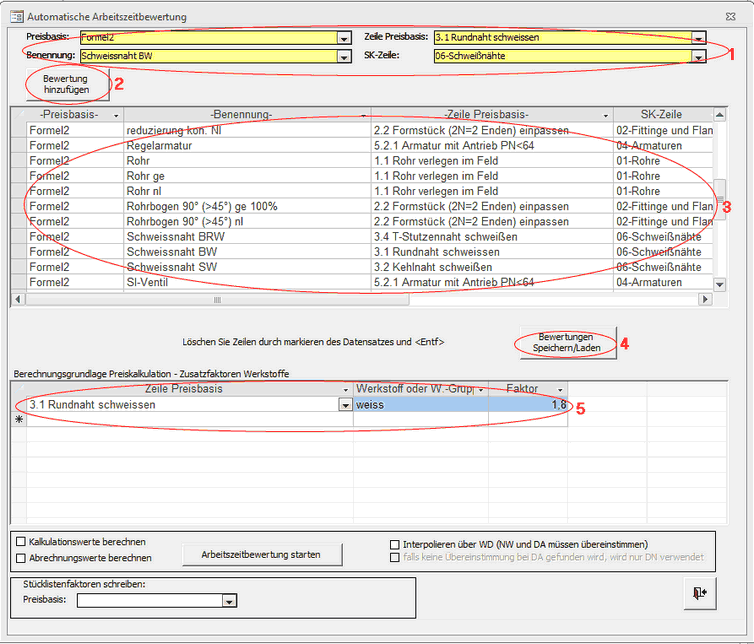Enable Kalkulationswerte berechnen checkbox

pos(21,542)
